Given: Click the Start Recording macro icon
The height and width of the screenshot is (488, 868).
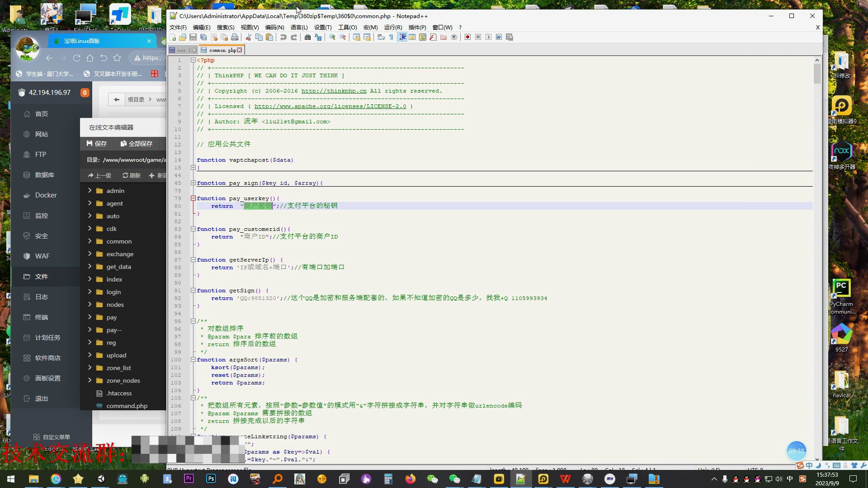Looking at the screenshot, I should (467, 37).
